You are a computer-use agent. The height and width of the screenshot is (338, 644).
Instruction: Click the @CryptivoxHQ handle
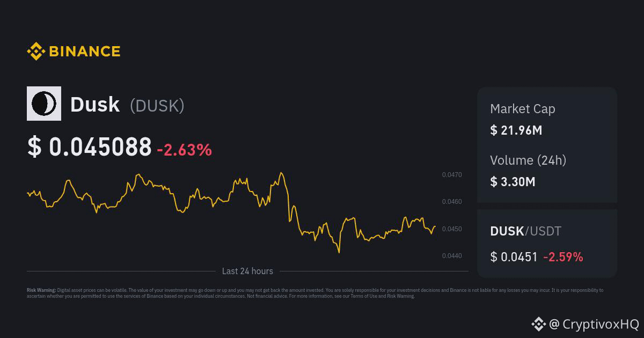tap(594, 324)
